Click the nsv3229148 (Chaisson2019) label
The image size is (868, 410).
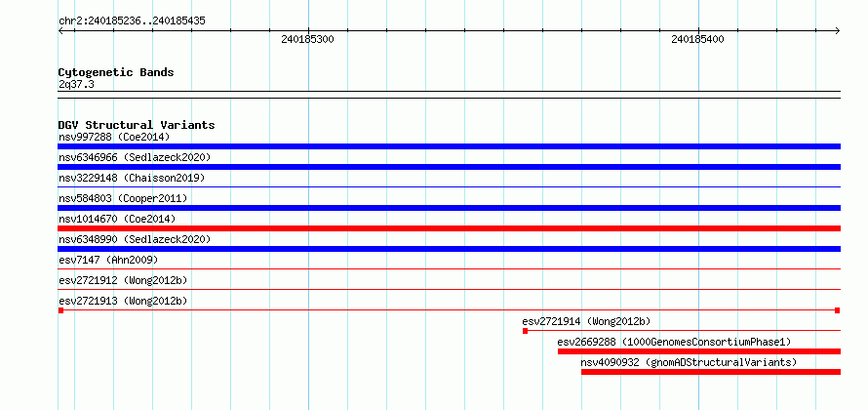132,178
